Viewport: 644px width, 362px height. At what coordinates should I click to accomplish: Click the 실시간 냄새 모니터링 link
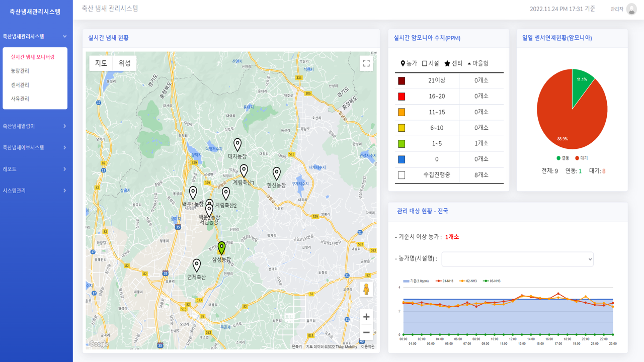click(x=33, y=57)
